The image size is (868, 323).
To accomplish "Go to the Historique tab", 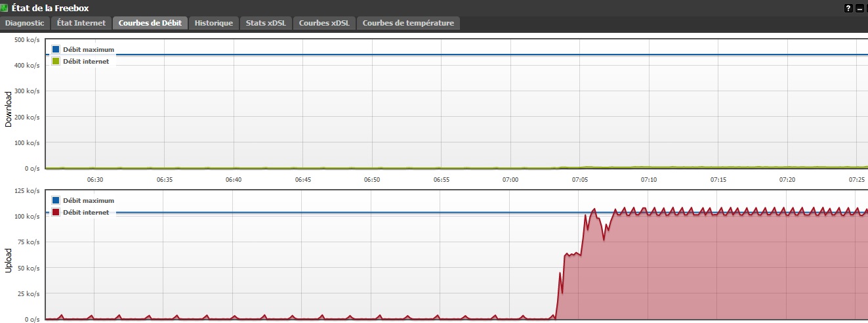I will pyautogui.click(x=214, y=23).
